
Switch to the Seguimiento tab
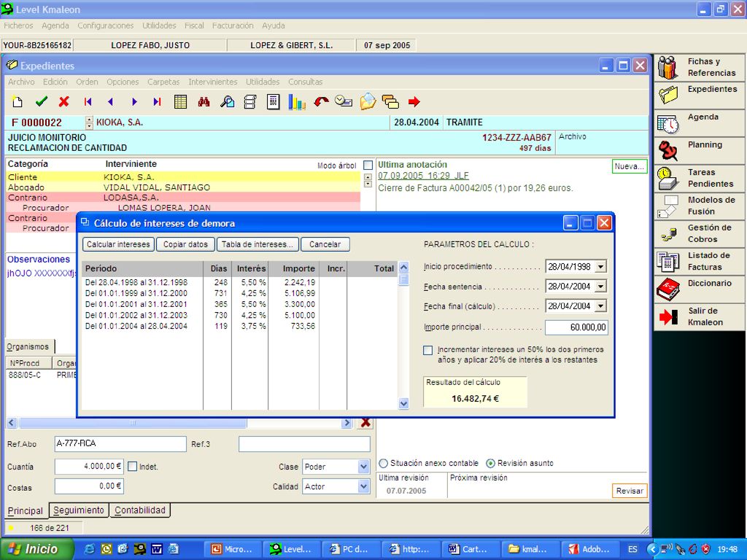click(79, 510)
